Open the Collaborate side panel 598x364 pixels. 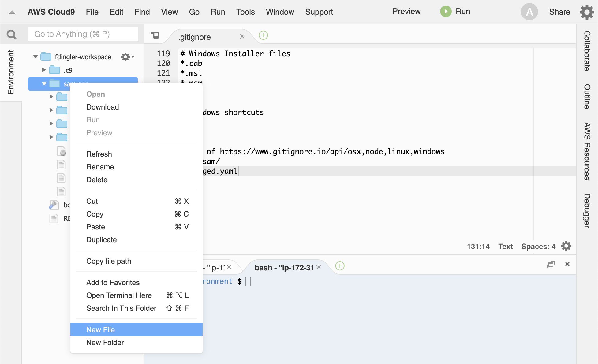pyautogui.click(x=587, y=51)
